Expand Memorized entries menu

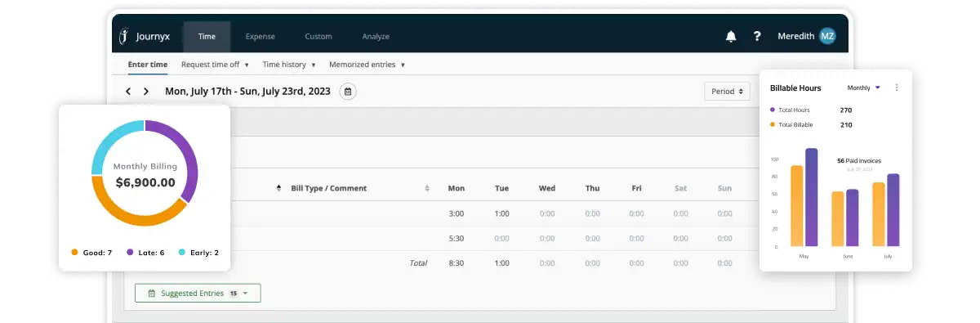click(367, 64)
